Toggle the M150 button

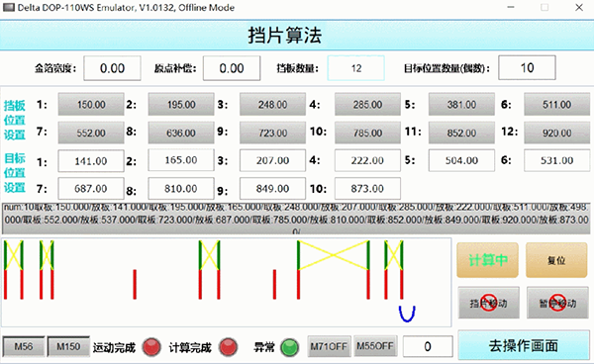tap(68, 346)
